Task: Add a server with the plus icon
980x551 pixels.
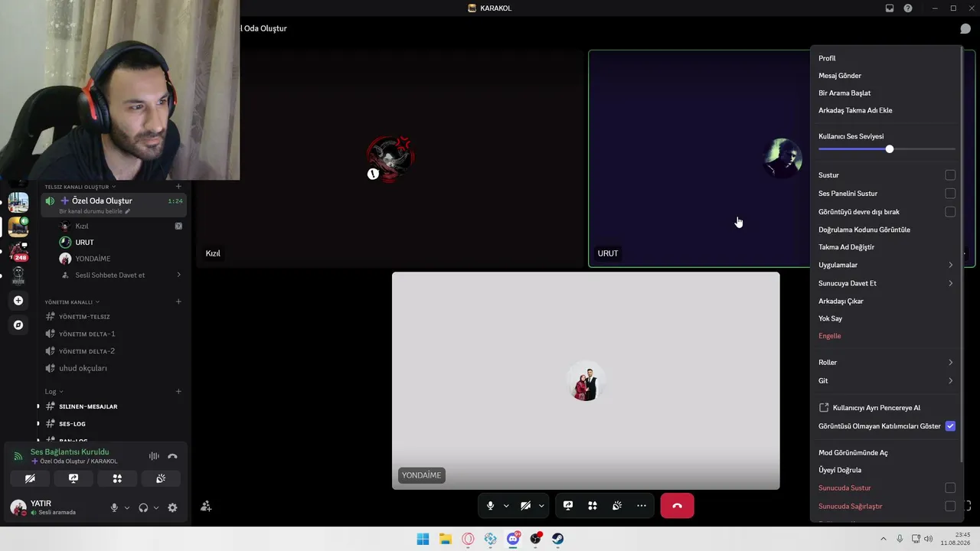Action: point(18,301)
